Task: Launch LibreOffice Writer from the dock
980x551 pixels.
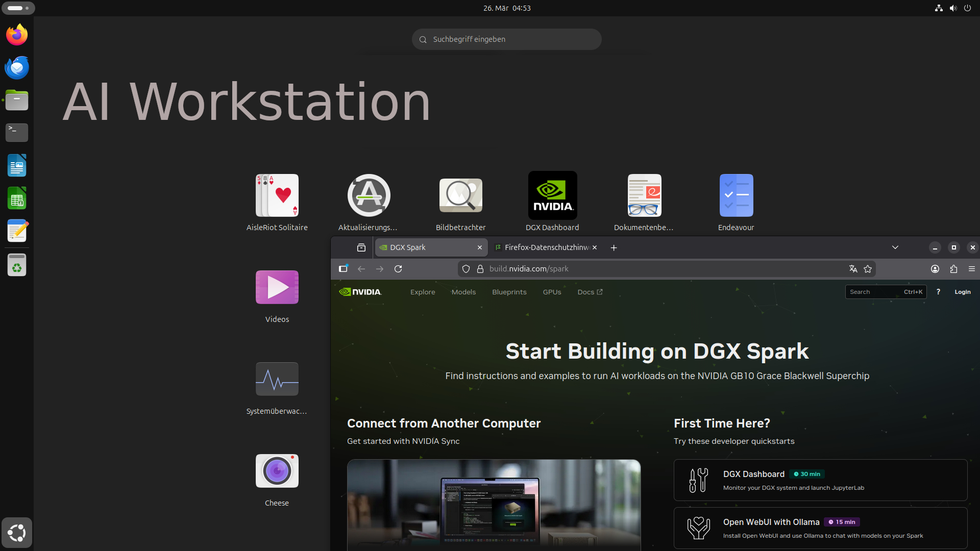Action: [x=17, y=165]
